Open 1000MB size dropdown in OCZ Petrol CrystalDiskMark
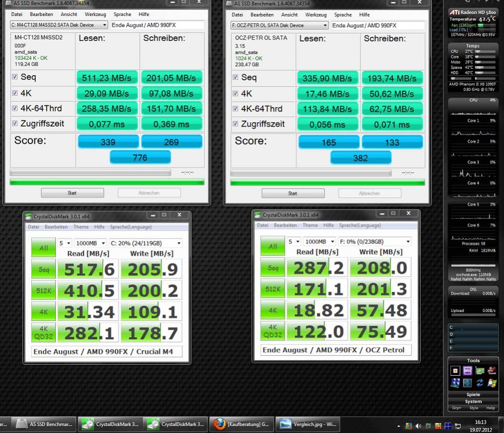This screenshot has height=433, width=504. pyautogui.click(x=320, y=241)
